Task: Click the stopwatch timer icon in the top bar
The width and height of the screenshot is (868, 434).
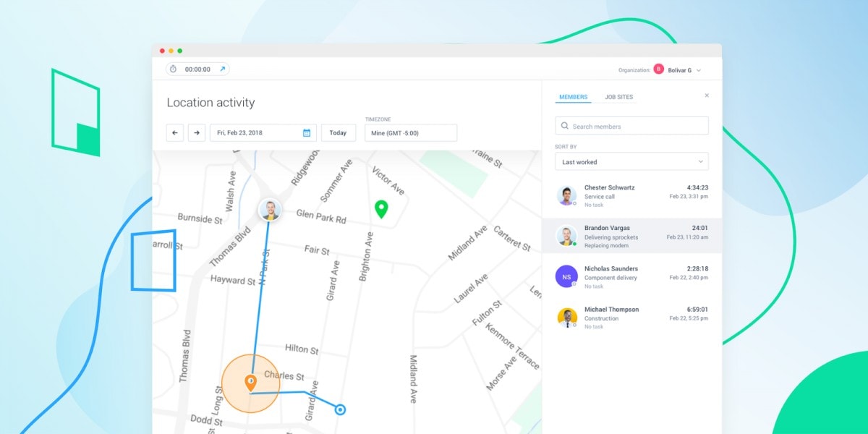Action: click(x=174, y=69)
